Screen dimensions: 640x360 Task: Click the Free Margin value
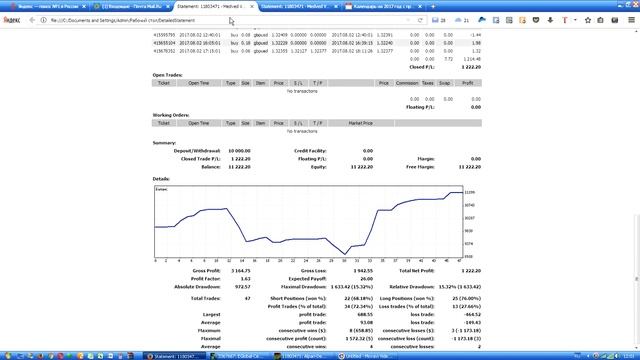point(470,167)
